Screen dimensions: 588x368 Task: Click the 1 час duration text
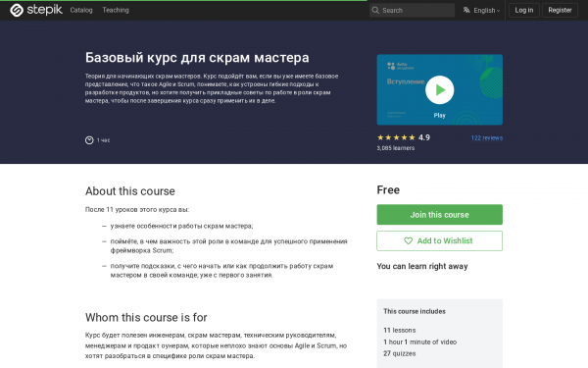103,140
